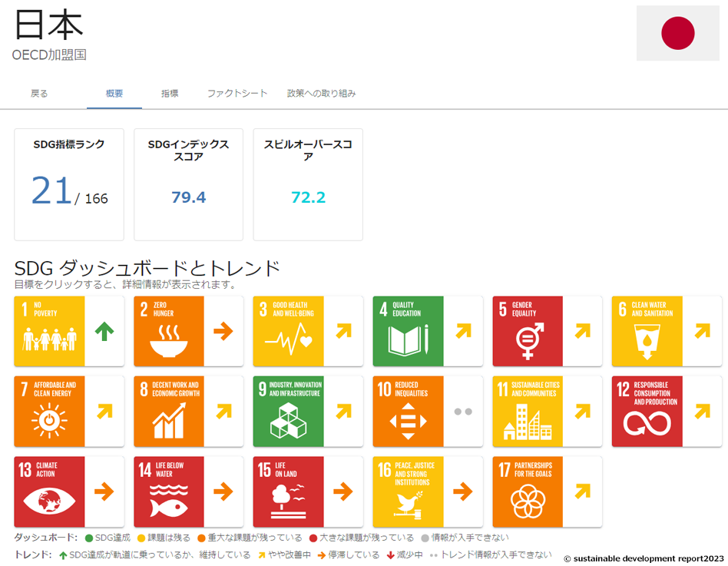Viewport: 728px width, 566px height.
Task: Click the SDG 4 Quality Education icon
Action: pyautogui.click(x=408, y=331)
